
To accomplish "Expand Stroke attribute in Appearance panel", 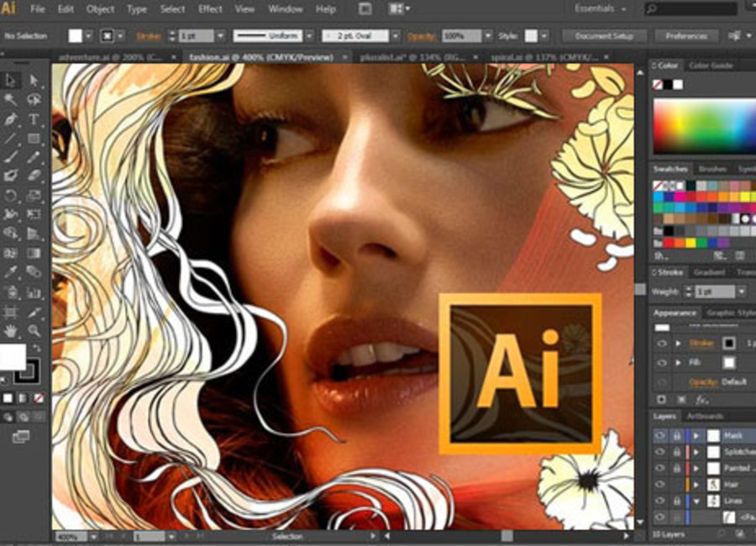I will 679,344.
